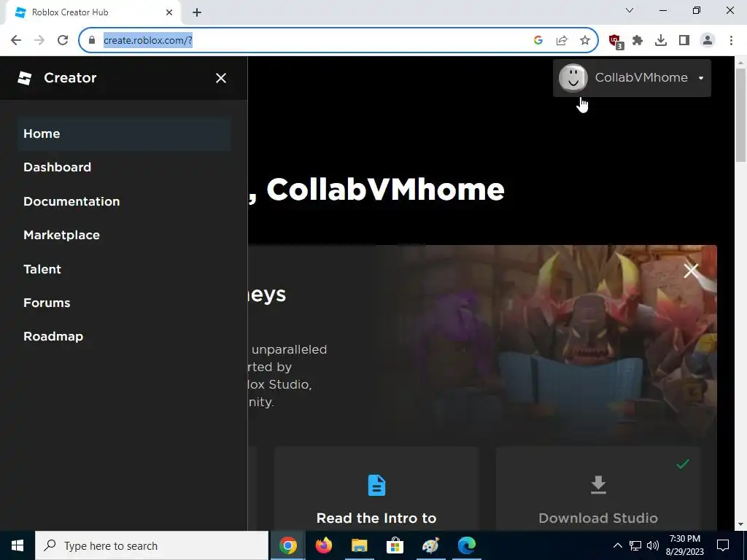The width and height of the screenshot is (747, 560).
Task: Open the Talent sidebar entry
Action: pos(42,270)
